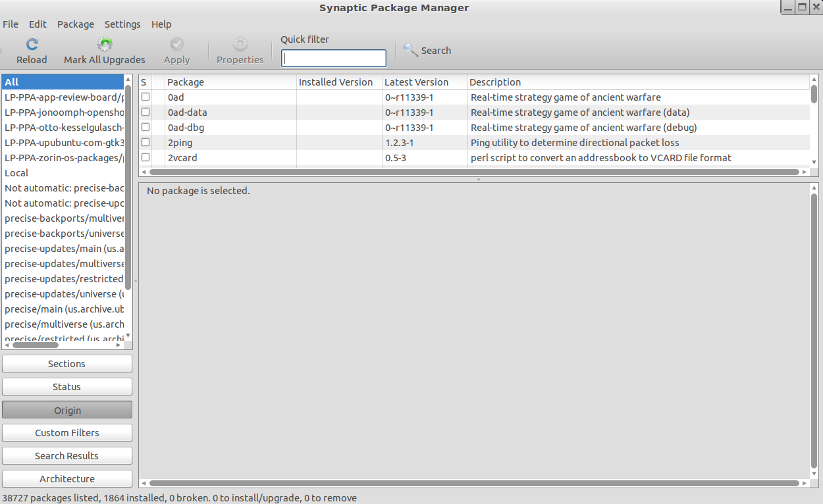
Task: Mark the 2ping package checkbox
Action: pyautogui.click(x=146, y=142)
